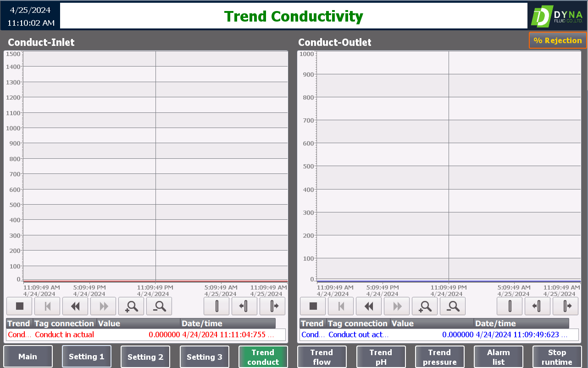Move Conduct-Inlet ruler to the right
This screenshot has height=368, width=588.
[x=272, y=306]
